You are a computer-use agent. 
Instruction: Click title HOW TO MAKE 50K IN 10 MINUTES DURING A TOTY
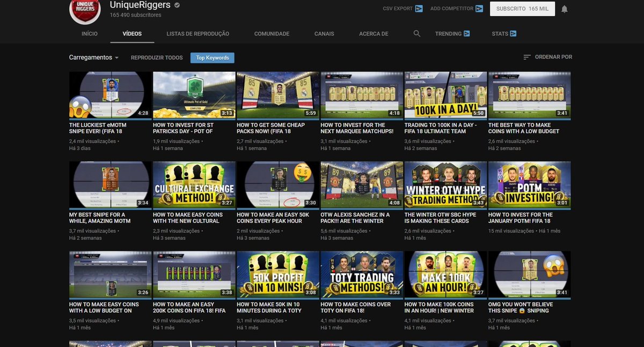click(269, 307)
